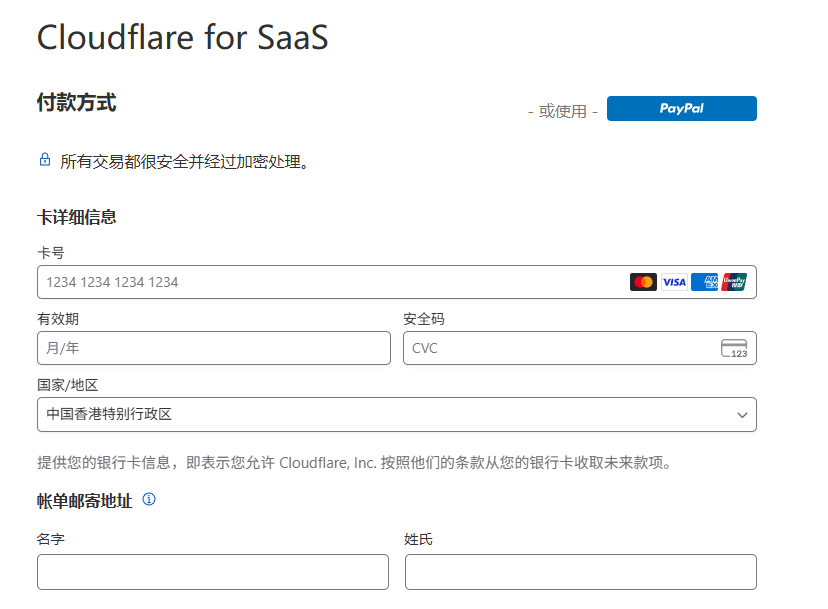The image size is (828, 609).
Task: Click the 名字 first name input box
Action: [213, 572]
